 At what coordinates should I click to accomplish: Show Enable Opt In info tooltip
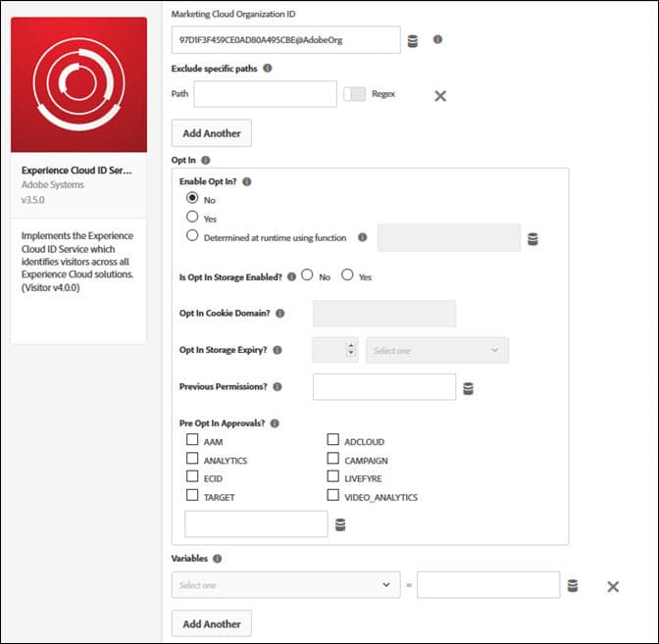pos(247,181)
